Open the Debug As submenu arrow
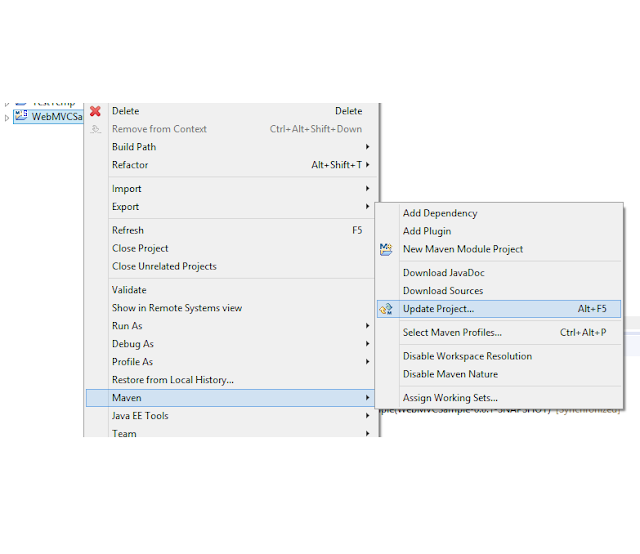This screenshot has height=554, width=640. pos(367,343)
